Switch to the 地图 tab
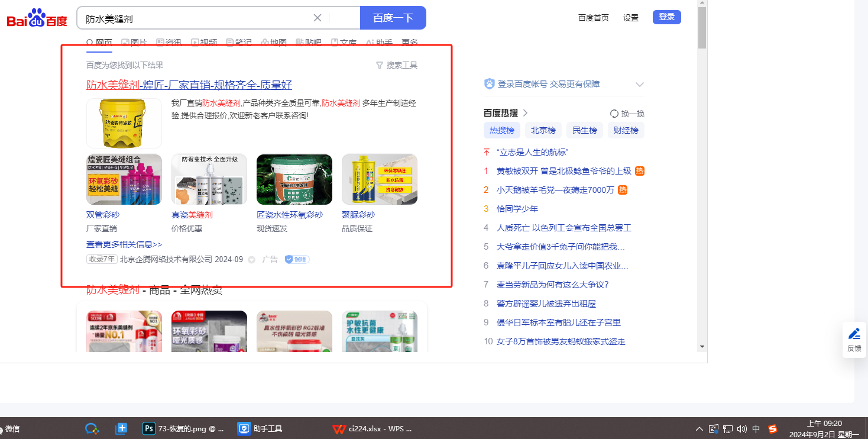Image resolution: width=868 pixels, height=439 pixels. pos(274,43)
